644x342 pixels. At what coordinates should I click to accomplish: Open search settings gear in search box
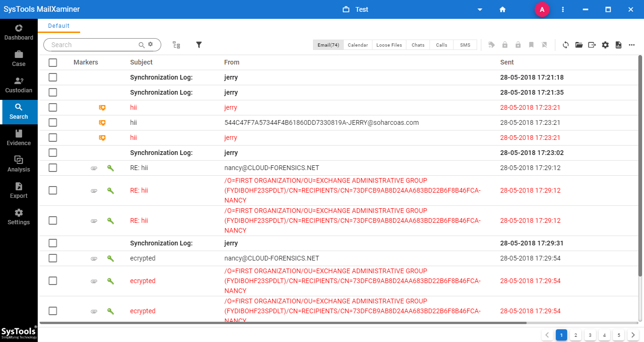click(x=150, y=44)
